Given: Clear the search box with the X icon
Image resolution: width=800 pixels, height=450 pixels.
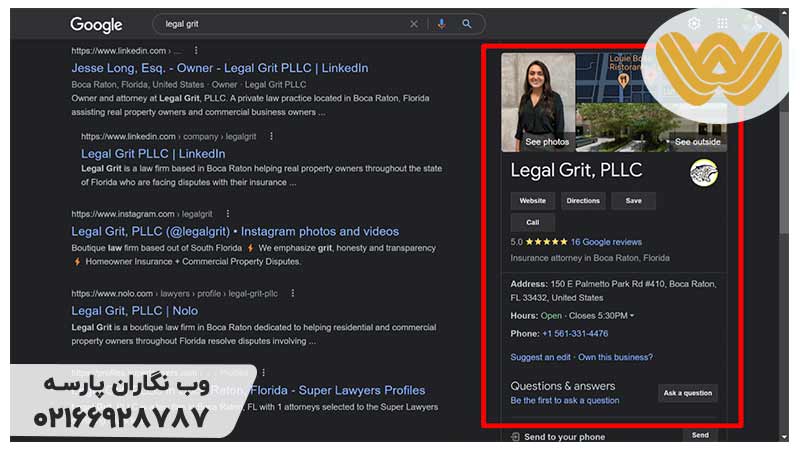Looking at the screenshot, I should point(414,24).
